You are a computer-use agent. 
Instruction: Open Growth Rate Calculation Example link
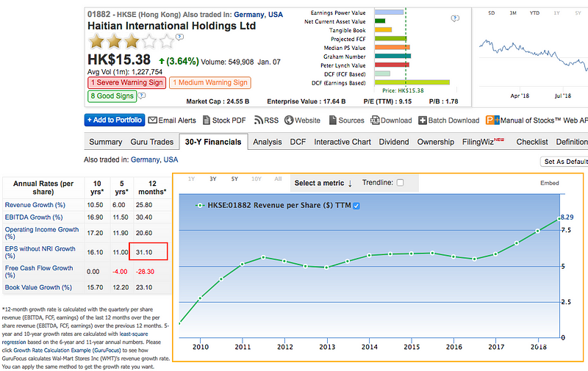point(67,350)
